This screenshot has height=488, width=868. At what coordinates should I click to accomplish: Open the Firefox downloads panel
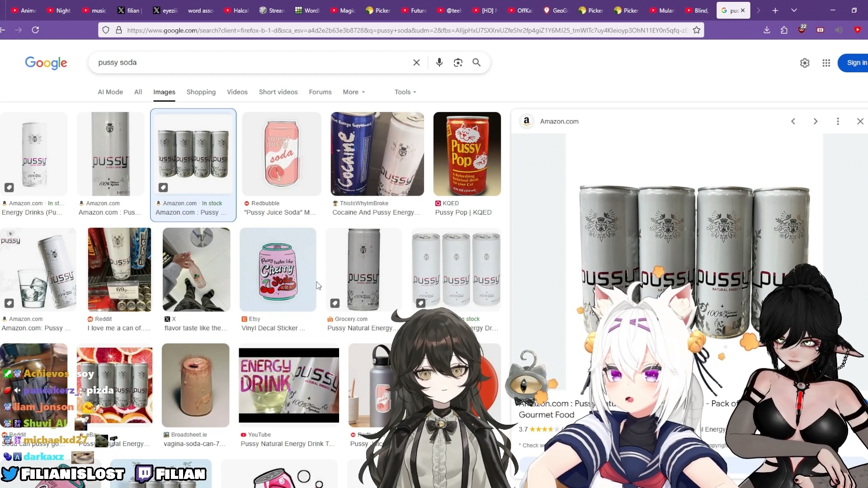click(x=767, y=30)
